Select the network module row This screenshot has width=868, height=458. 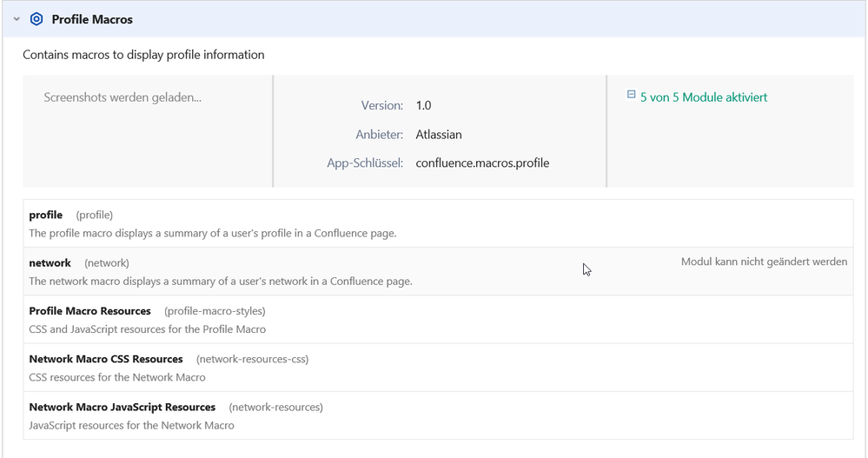click(438, 271)
